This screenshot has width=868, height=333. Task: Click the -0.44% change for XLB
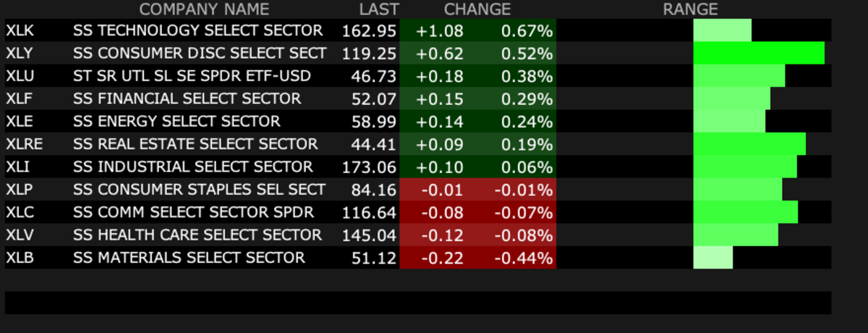[524, 258]
